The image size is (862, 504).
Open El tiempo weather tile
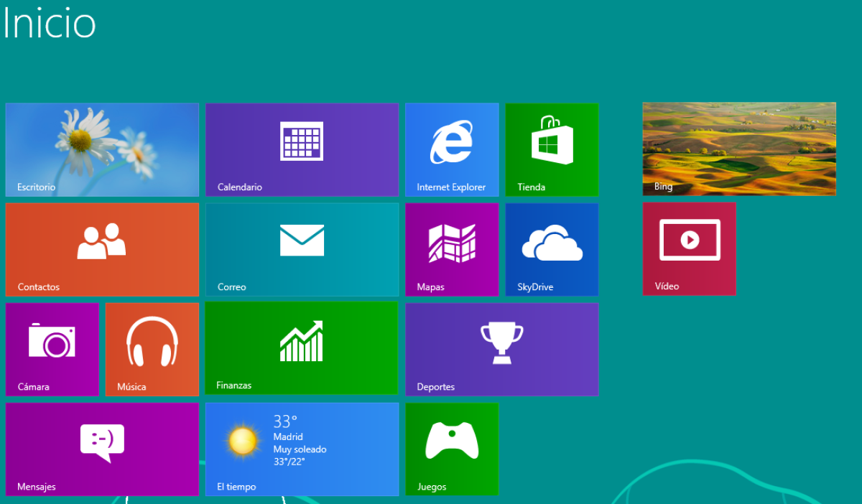(302, 449)
